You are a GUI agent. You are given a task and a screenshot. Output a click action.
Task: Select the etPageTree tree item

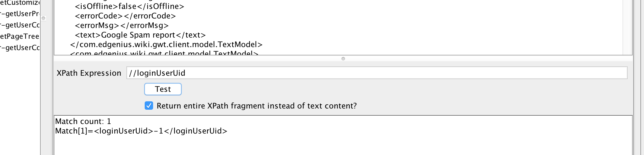(x=20, y=36)
